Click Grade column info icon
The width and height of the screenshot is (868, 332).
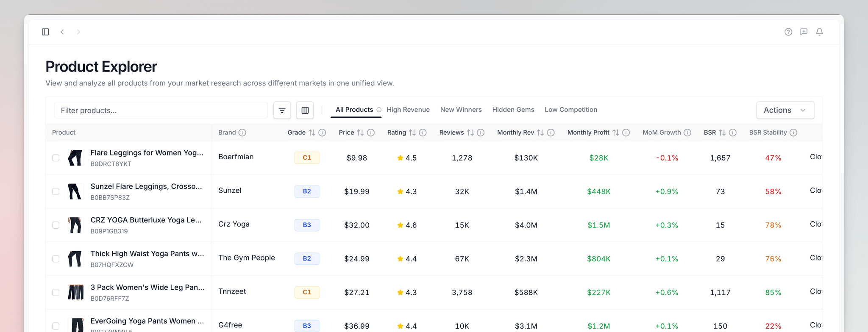click(322, 133)
